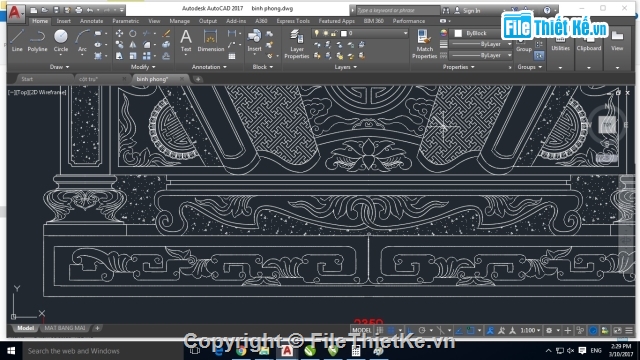Image resolution: width=640 pixels, height=360 pixels.
Task: Click the Mirror tool icon
Action: (133, 44)
